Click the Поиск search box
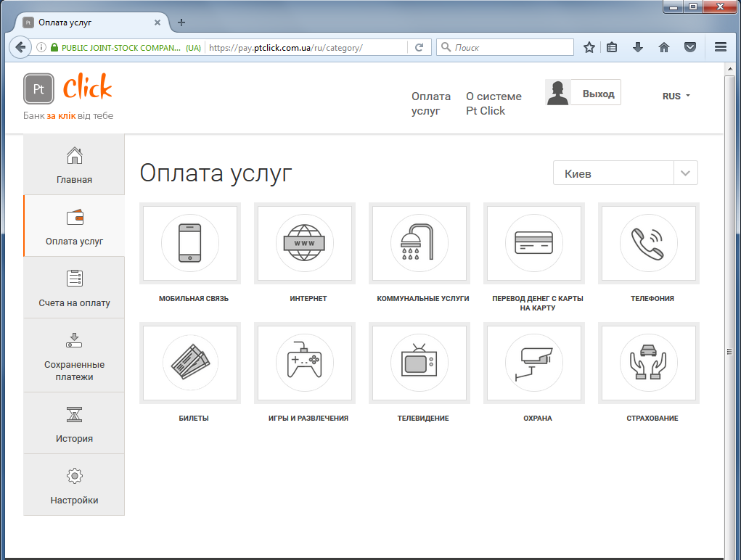 504,47
